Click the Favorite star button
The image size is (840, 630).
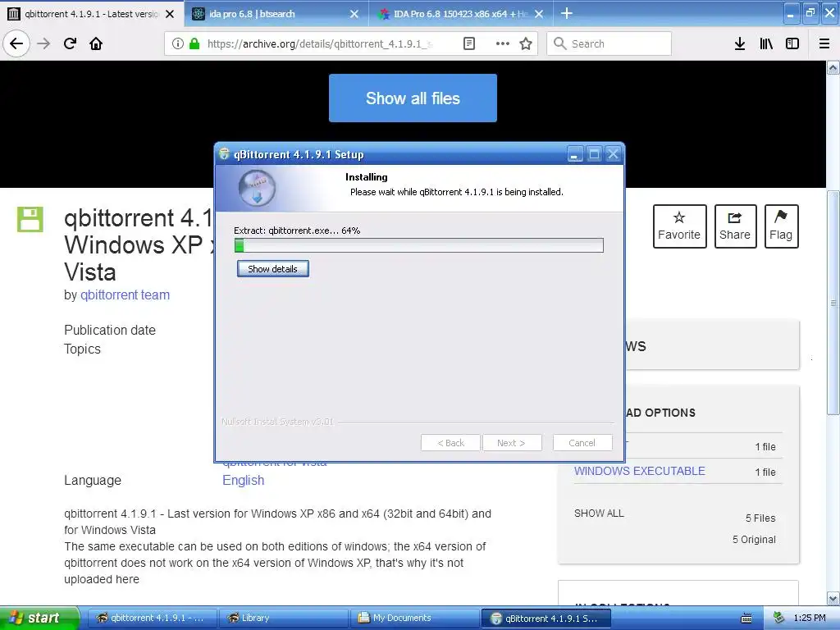pyautogui.click(x=679, y=226)
